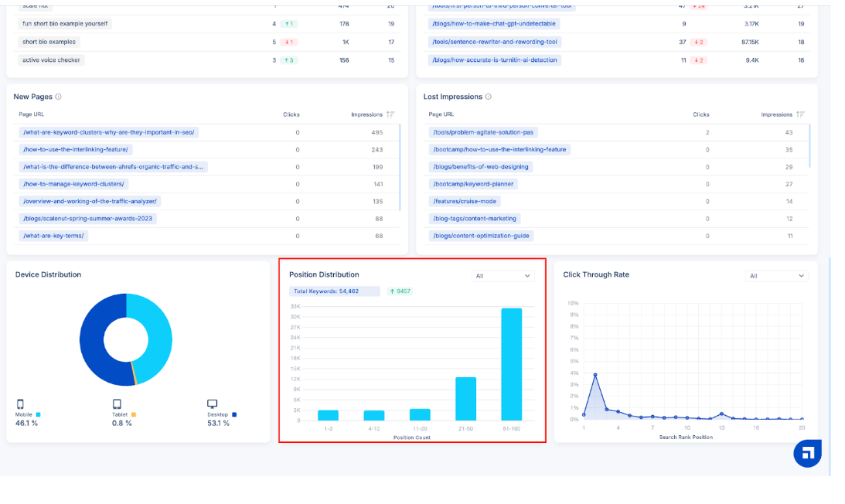Open Position Distribution 'All' dropdown
Image resolution: width=845 pixels, height=504 pixels.
[x=503, y=276]
